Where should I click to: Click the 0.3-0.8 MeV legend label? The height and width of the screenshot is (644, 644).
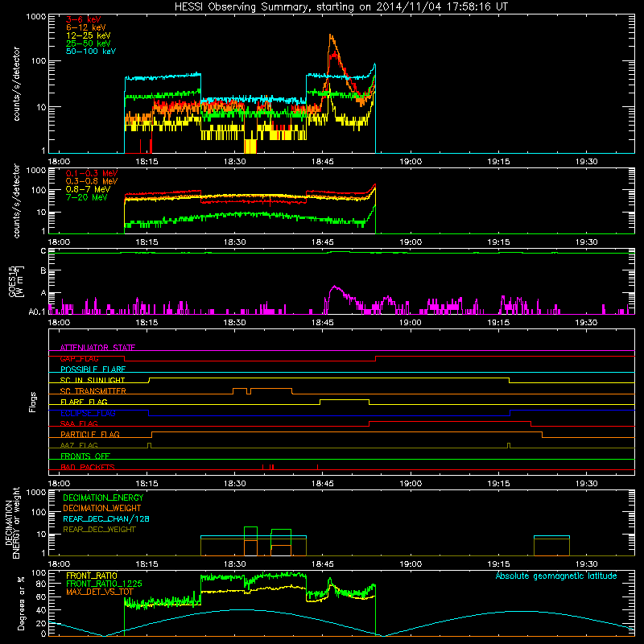[92, 181]
